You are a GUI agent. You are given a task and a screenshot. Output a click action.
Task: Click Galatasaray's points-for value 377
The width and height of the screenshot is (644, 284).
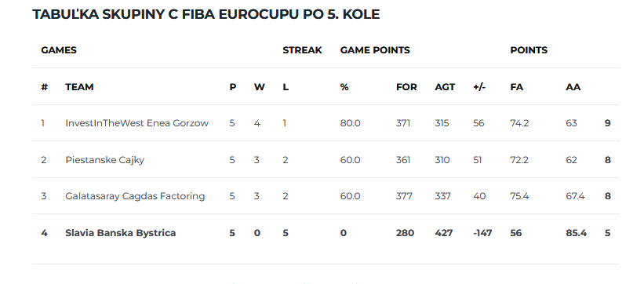(x=404, y=196)
